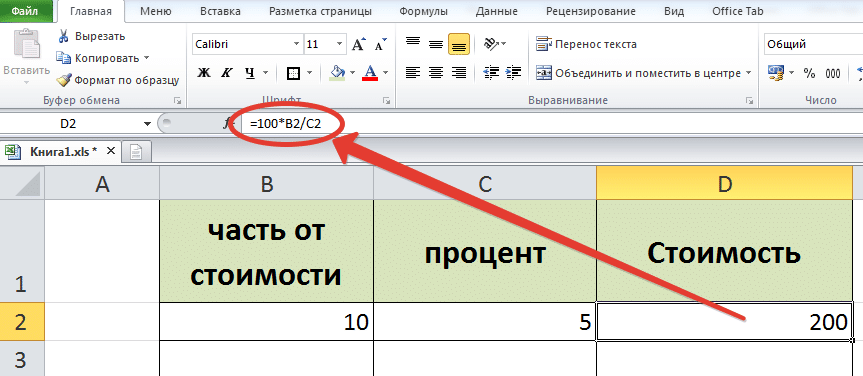Select column B header
Screen dimensions: 863x376
point(266,184)
